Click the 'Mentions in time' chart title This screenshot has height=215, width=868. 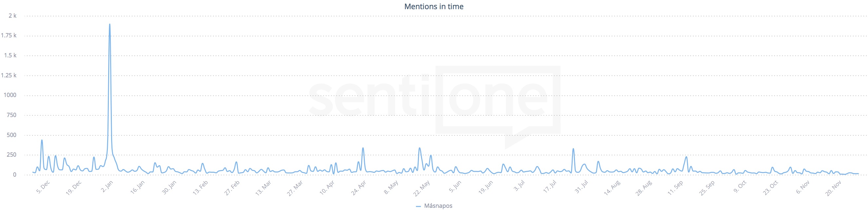coord(434,7)
